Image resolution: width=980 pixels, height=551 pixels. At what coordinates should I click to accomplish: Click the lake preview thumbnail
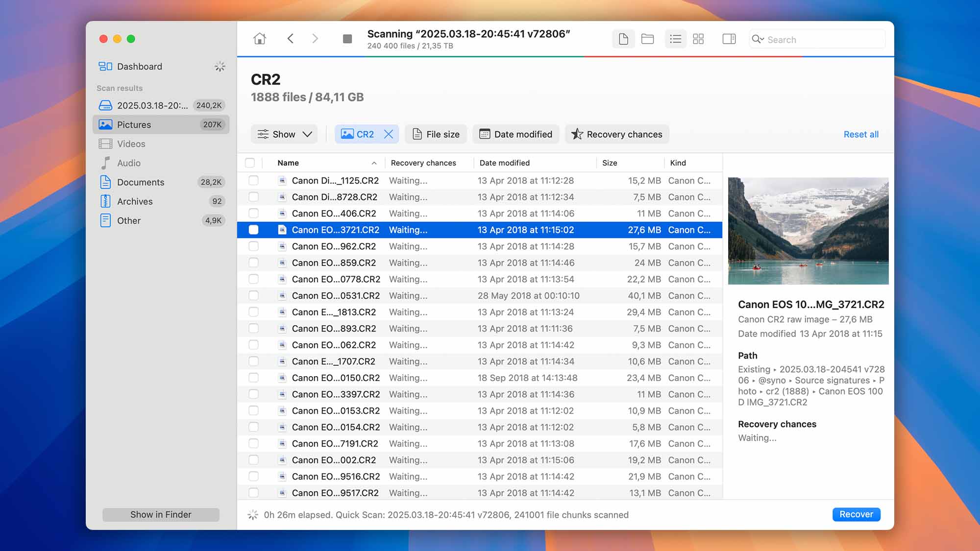808,231
